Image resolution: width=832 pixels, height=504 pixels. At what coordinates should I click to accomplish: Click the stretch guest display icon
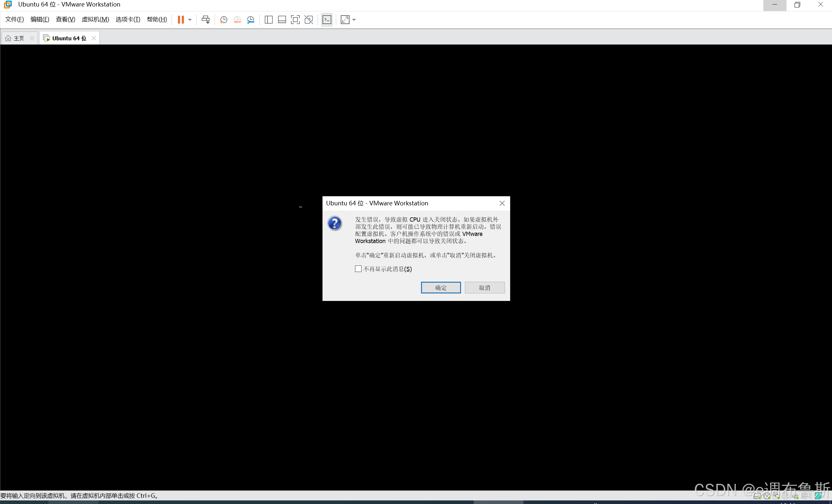tap(345, 19)
